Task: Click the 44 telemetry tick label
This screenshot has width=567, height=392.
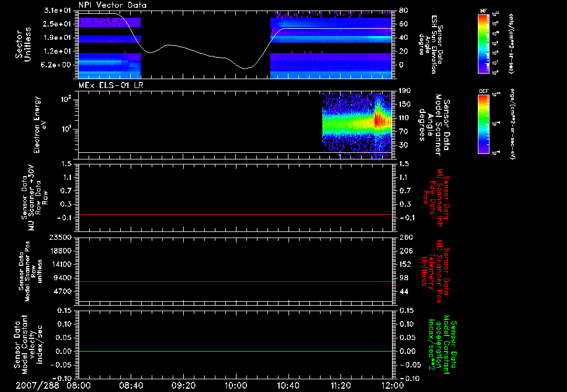Action: 403,291
